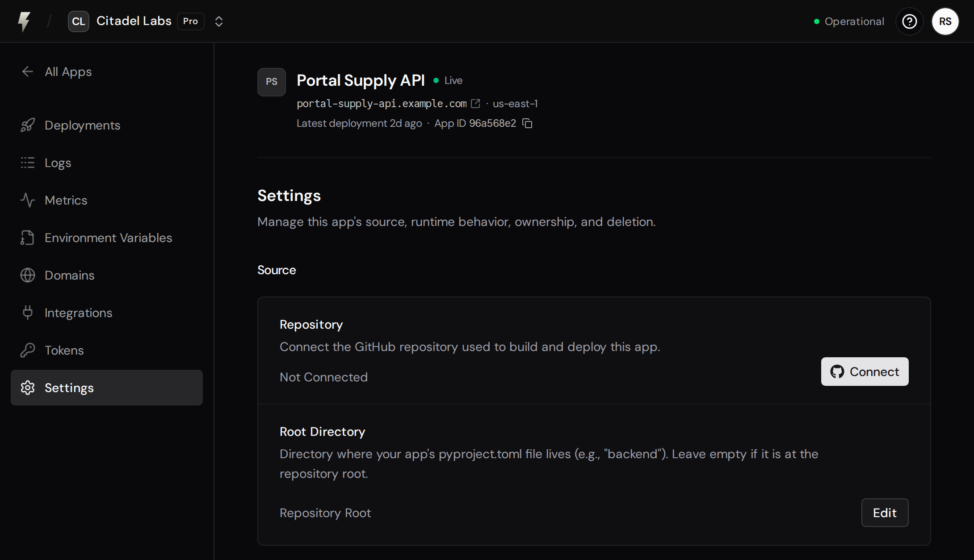Open the Integrations section
Viewport: 974px width, 560px height.
tap(107, 313)
